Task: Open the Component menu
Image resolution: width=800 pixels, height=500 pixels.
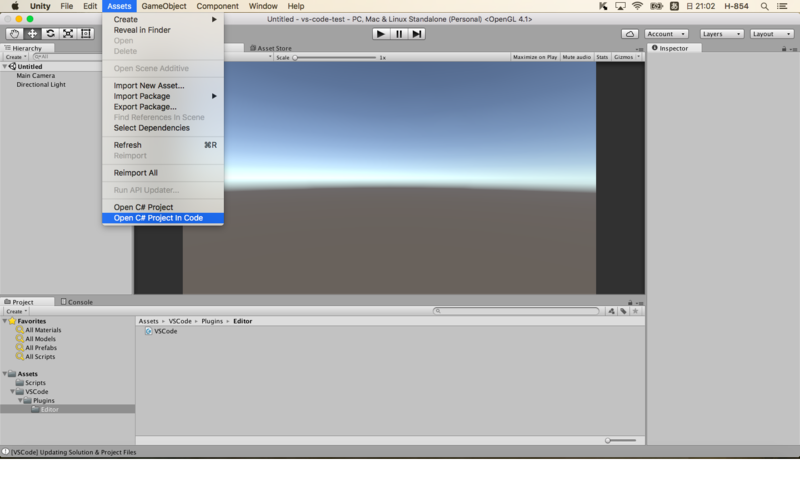Action: (x=217, y=6)
